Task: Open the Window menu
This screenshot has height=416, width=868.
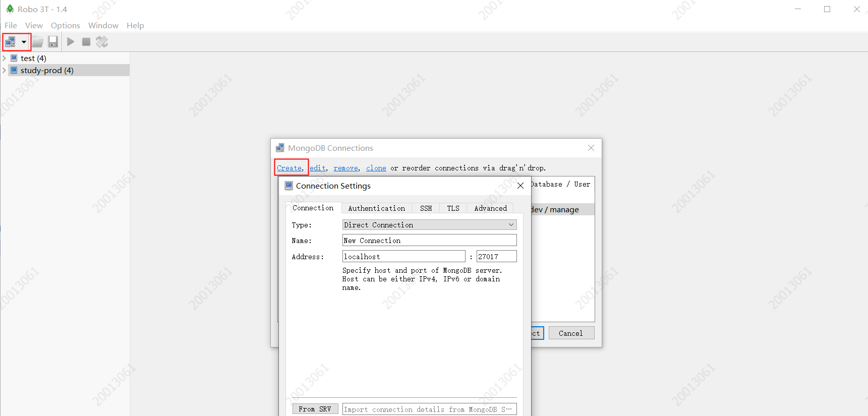Action: click(103, 25)
